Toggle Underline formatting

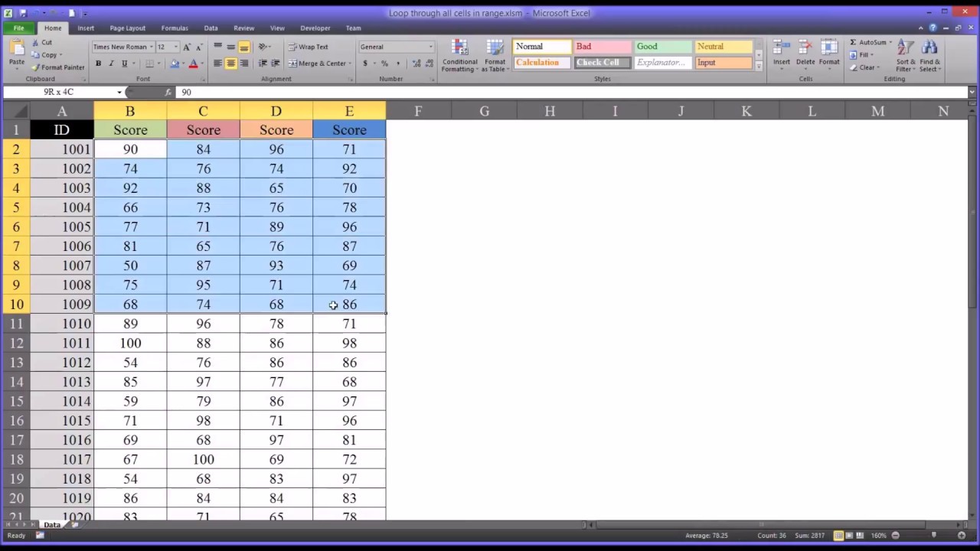[124, 64]
